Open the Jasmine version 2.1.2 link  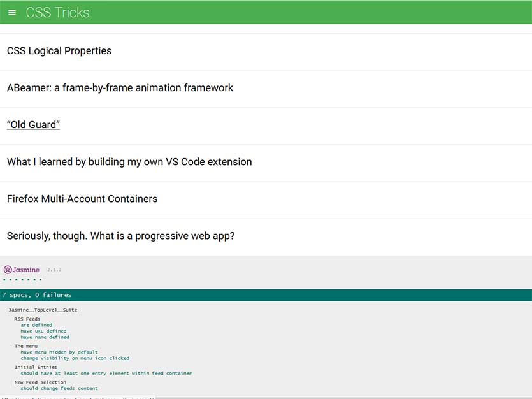[x=55, y=270]
